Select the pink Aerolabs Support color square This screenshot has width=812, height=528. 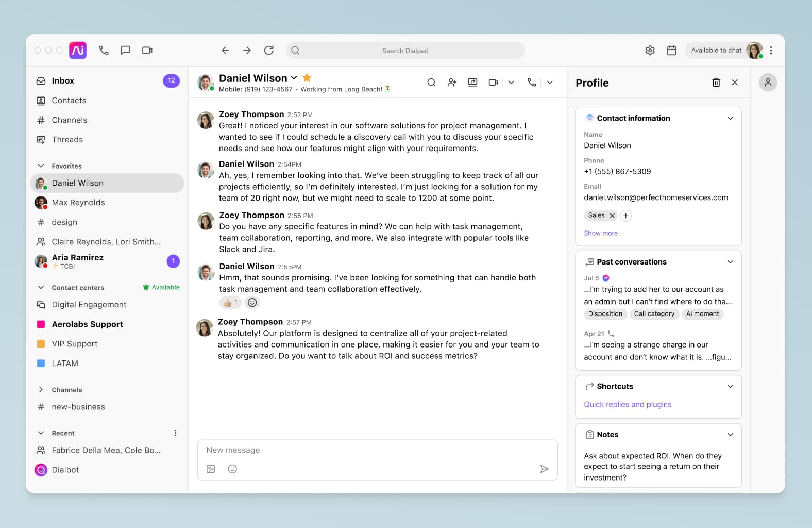click(41, 324)
